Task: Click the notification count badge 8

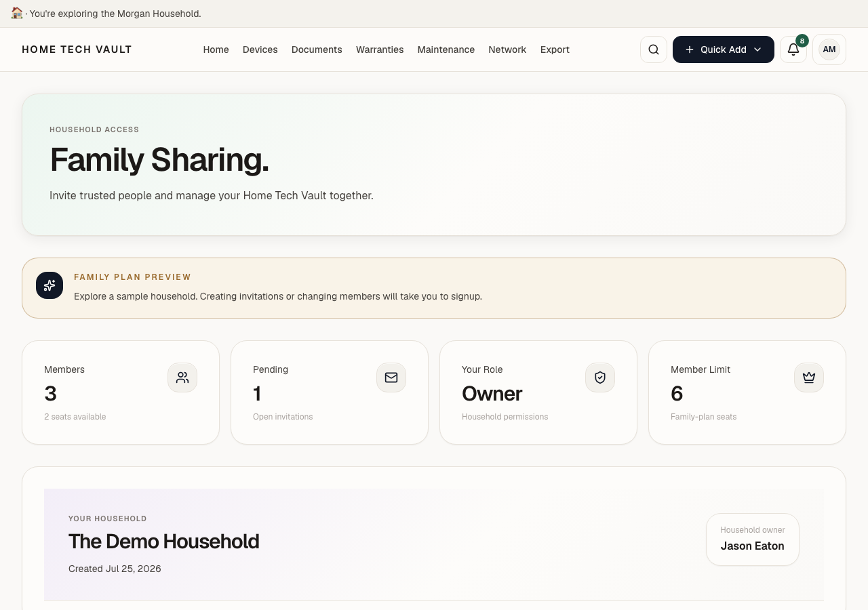Action: point(802,41)
